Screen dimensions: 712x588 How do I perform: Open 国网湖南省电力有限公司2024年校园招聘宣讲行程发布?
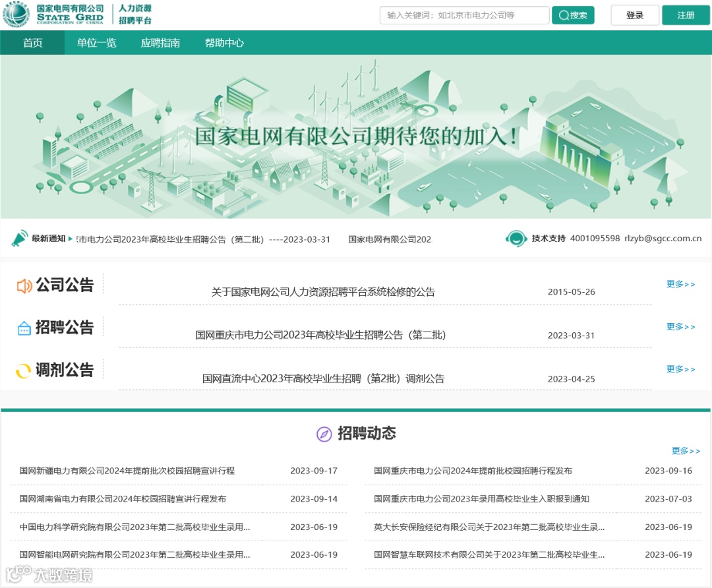[123, 499]
